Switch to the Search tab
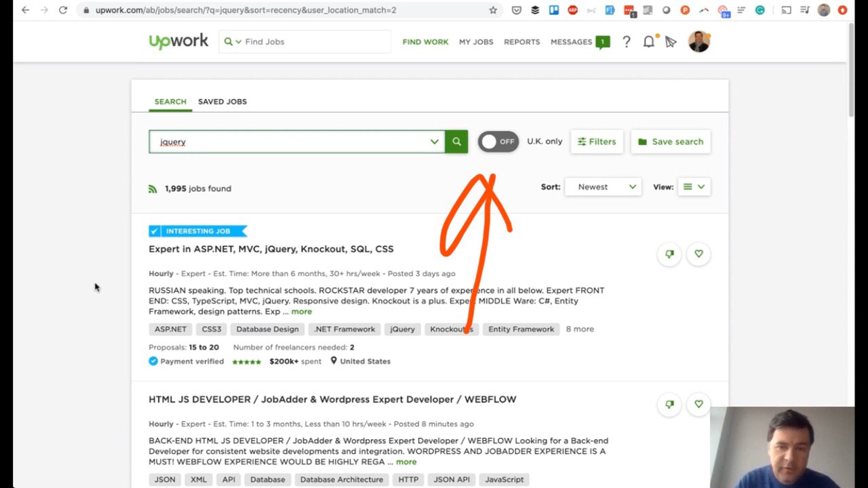This screenshot has height=488, width=868. pos(170,102)
